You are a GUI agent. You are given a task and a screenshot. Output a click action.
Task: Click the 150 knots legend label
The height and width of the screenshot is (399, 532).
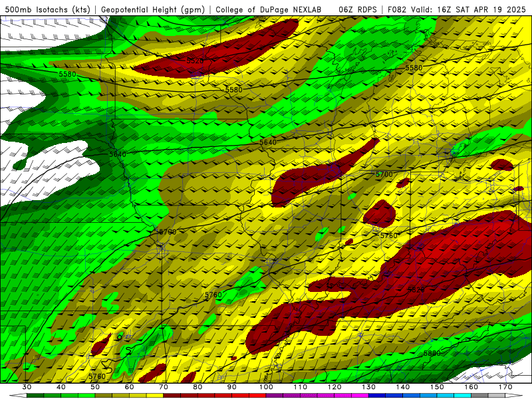coord(438,387)
